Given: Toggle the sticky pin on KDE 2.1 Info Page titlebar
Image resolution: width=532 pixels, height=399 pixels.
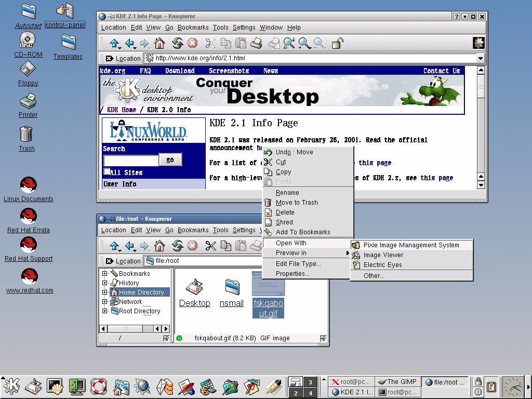Looking at the screenshot, I should pos(111,16).
